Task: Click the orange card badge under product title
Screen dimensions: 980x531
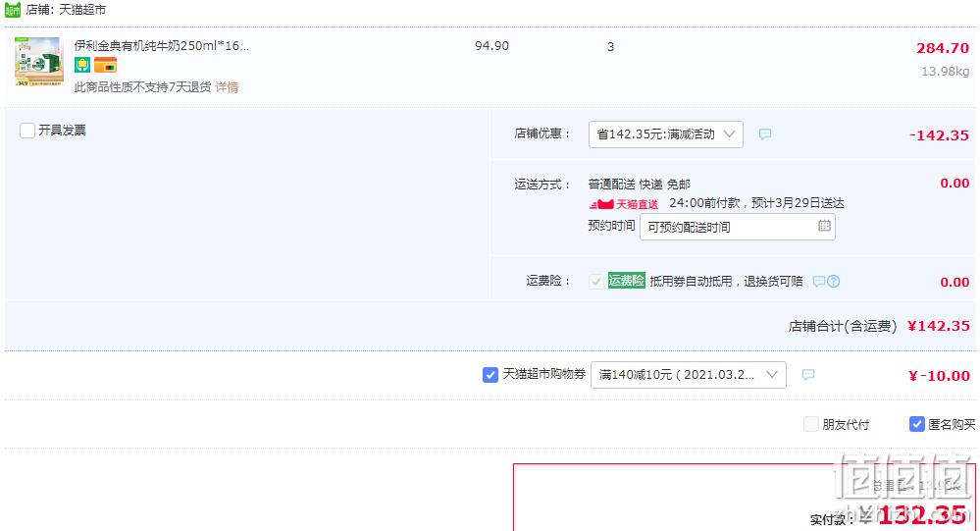Action: pos(105,65)
